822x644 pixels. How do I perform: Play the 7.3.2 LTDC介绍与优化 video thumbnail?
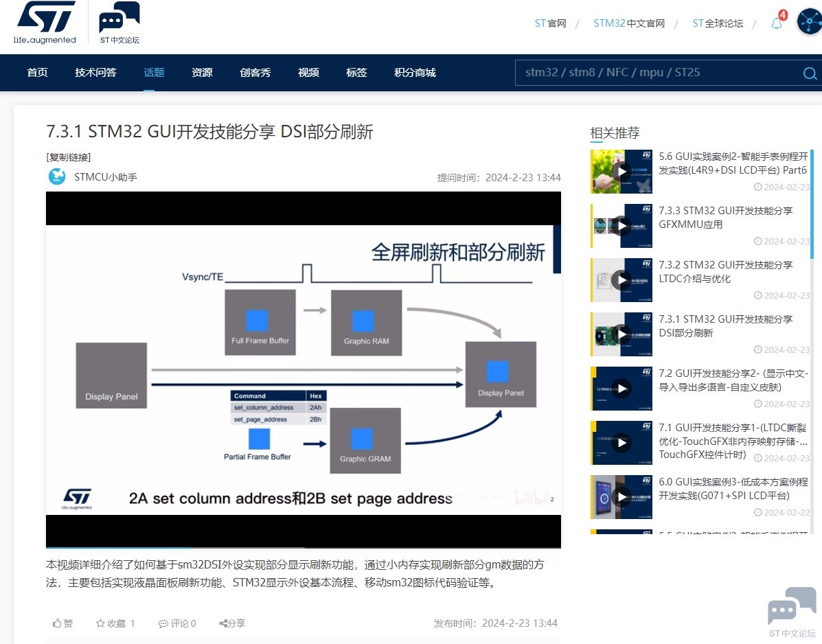621,280
